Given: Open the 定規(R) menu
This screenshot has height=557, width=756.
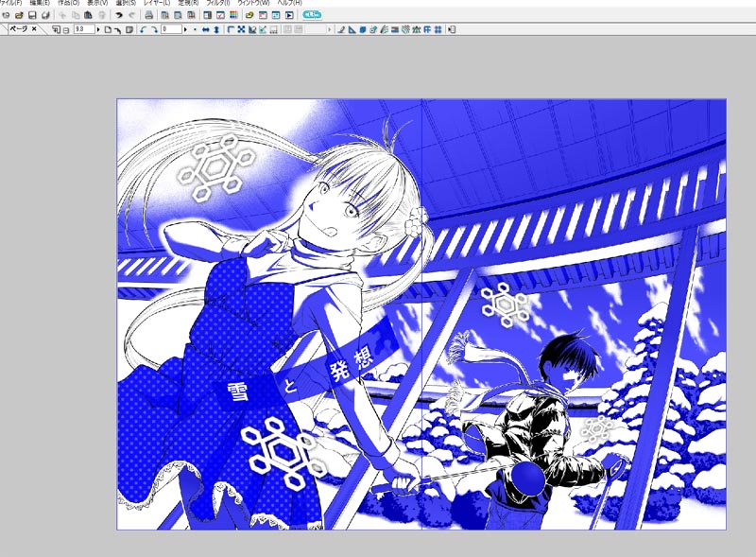Looking at the screenshot, I should (x=188, y=3).
